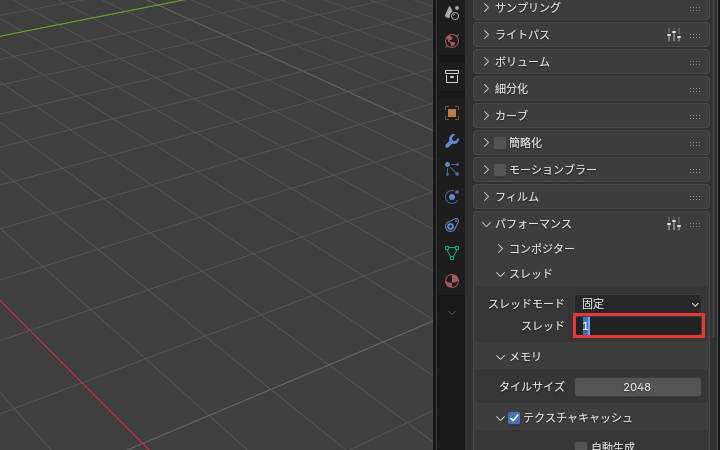This screenshot has width=720, height=450.
Task: Open the スレッドモード dropdown showing 固定
Action: pyautogui.click(x=638, y=304)
